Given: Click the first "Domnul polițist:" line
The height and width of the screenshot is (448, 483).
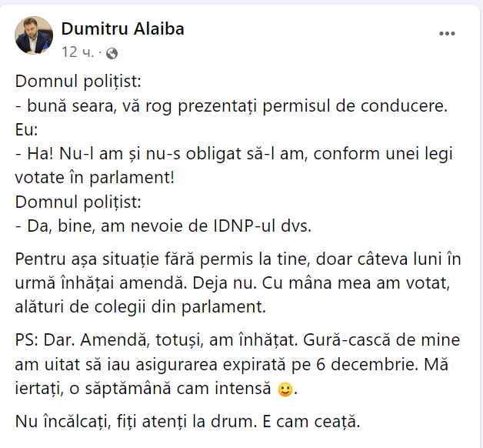Looking at the screenshot, I should coord(78,81).
